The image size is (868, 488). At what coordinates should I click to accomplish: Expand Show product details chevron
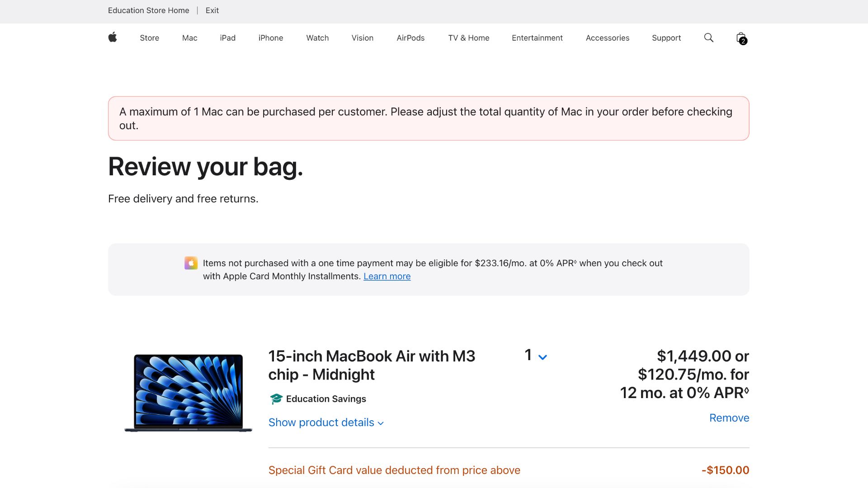click(382, 423)
